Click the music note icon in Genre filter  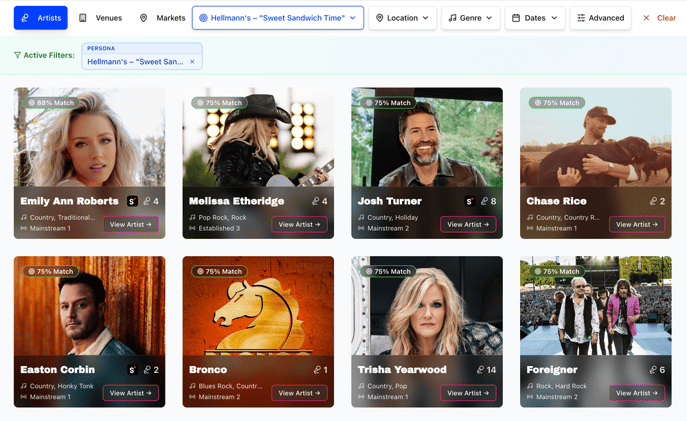tap(453, 18)
